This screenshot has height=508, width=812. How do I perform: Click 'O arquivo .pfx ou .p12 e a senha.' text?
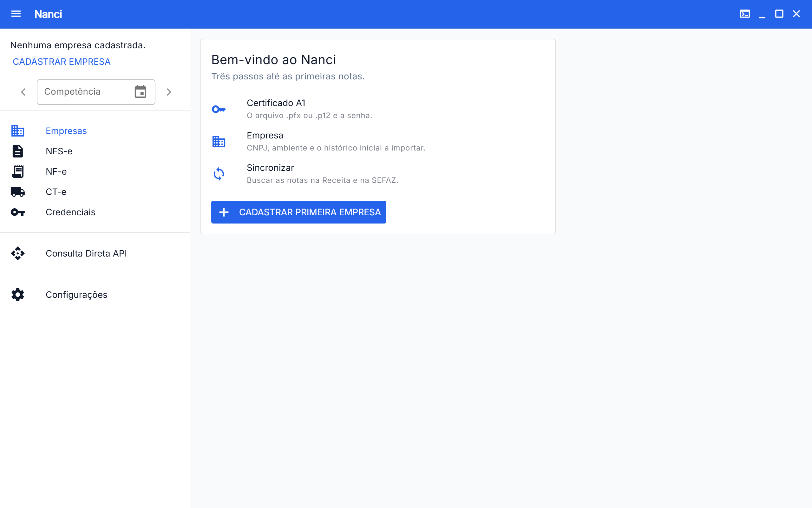(309, 116)
